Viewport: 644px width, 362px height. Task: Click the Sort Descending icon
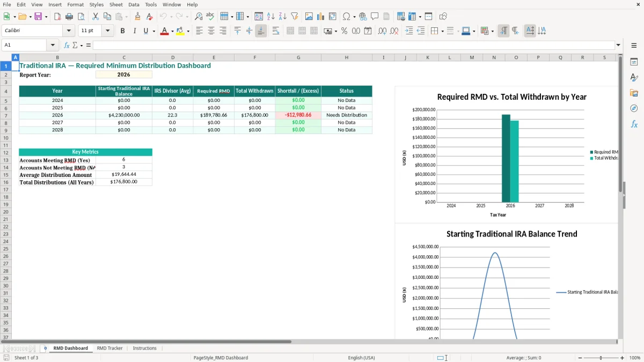[282, 17]
